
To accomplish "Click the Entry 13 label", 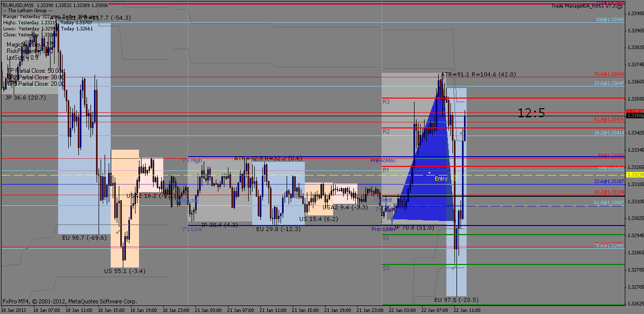I will coord(446,178).
